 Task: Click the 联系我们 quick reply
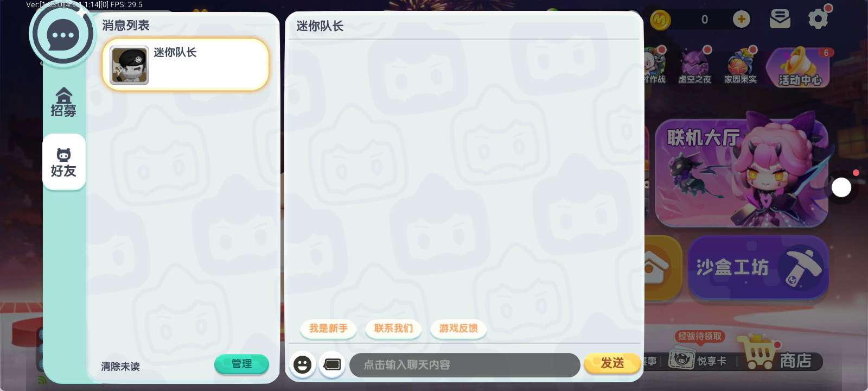click(x=393, y=328)
